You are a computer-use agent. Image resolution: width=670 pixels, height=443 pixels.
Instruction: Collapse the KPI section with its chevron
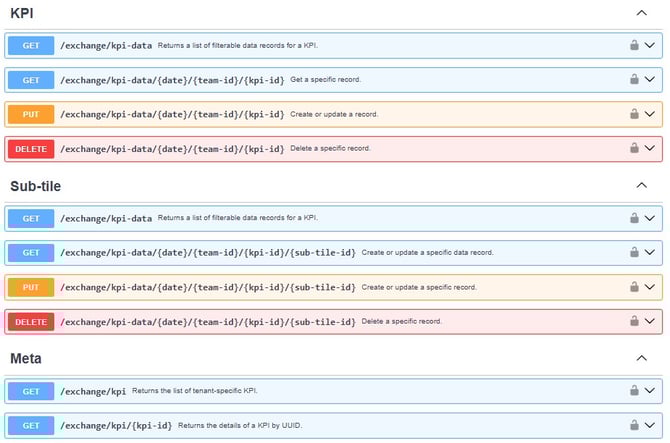coord(641,13)
